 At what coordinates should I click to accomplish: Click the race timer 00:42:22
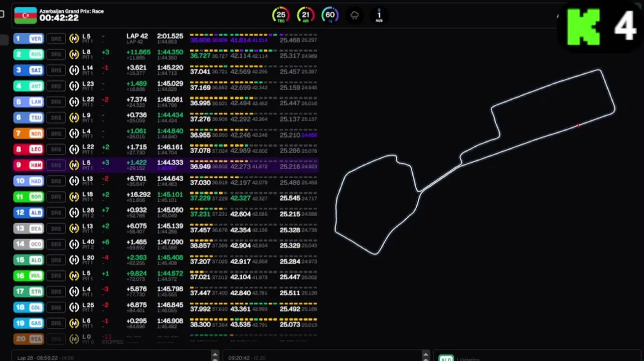point(59,18)
